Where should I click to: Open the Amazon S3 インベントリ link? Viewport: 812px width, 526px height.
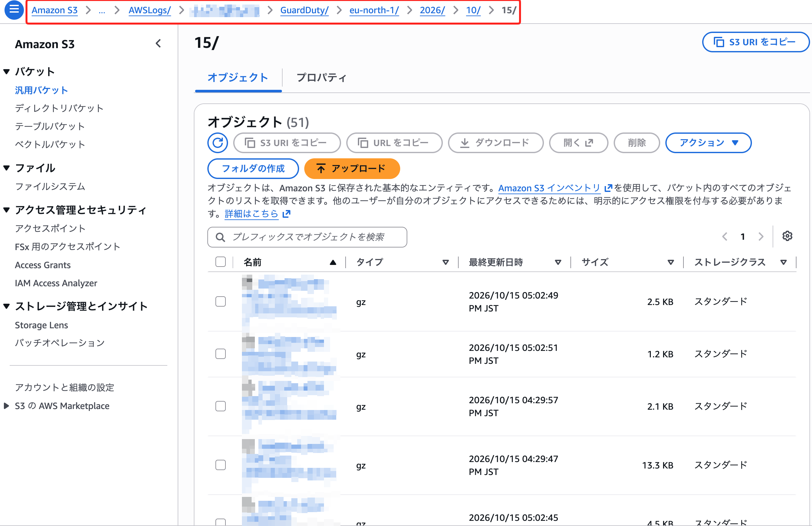pos(549,188)
